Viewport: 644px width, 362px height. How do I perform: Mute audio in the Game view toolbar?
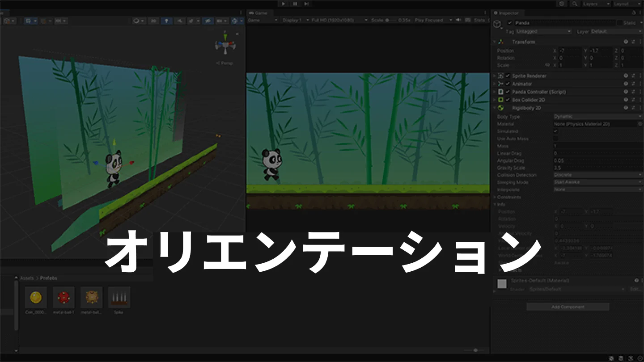458,20
